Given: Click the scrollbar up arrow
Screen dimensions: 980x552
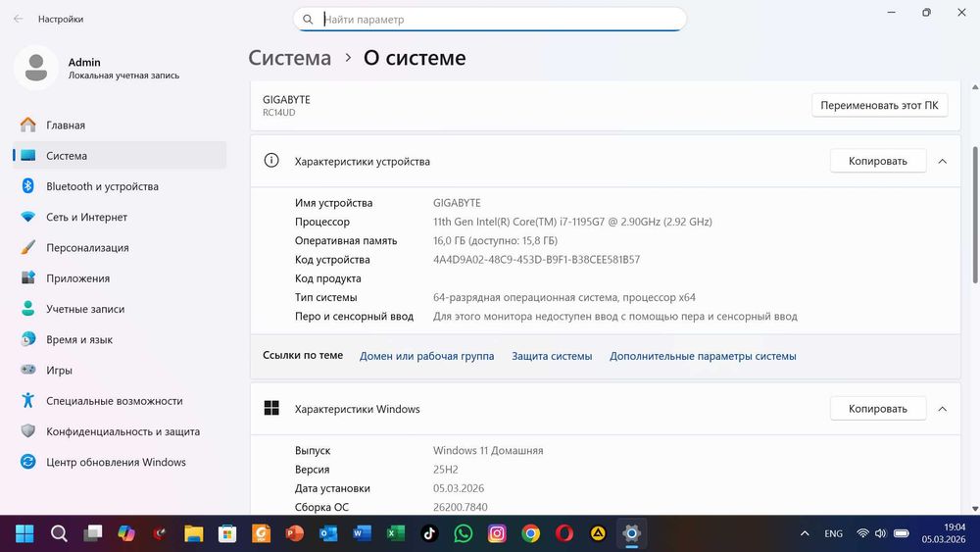Looking at the screenshot, I should tap(975, 87).
